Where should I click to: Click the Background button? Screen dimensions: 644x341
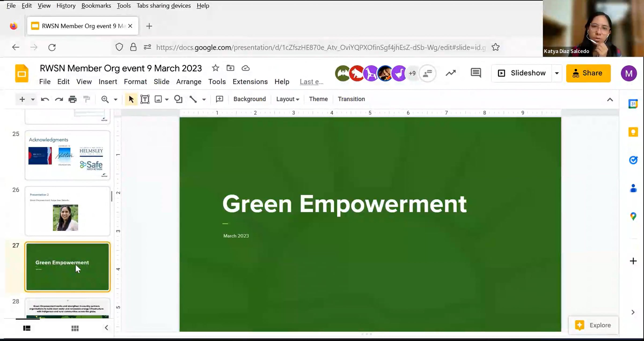coord(250,99)
